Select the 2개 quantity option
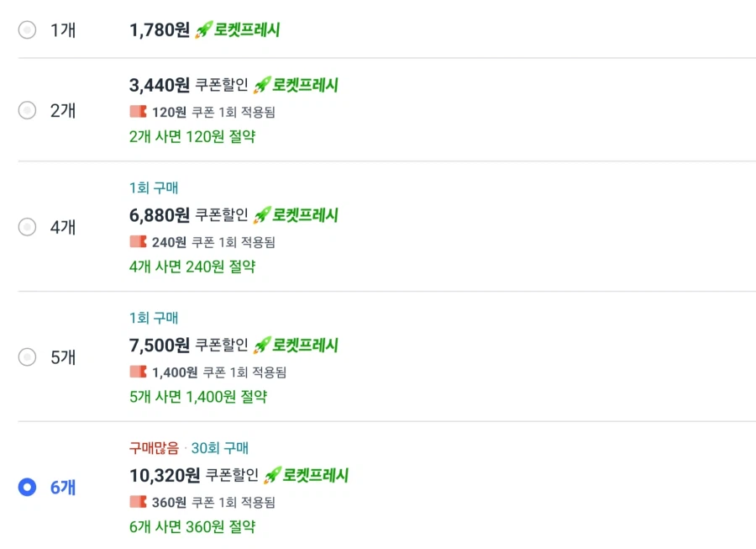The image size is (756, 549). click(x=25, y=109)
